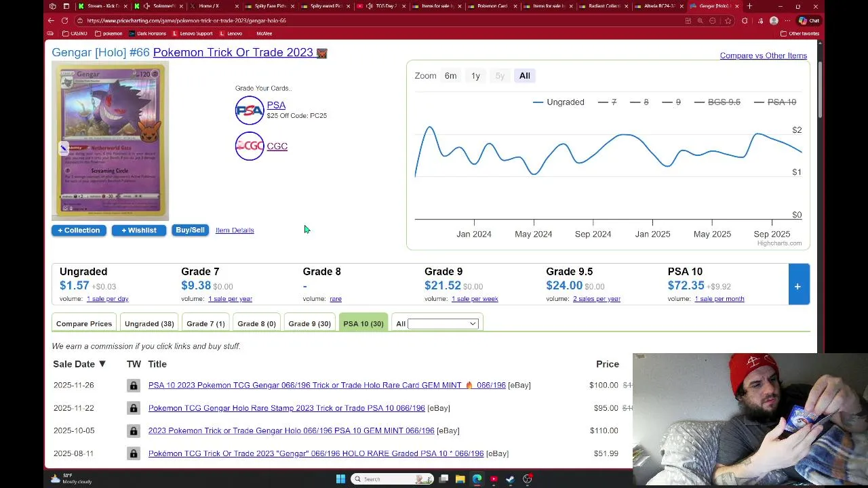
Task: Go back using the browser back arrow
Action: (x=51, y=20)
